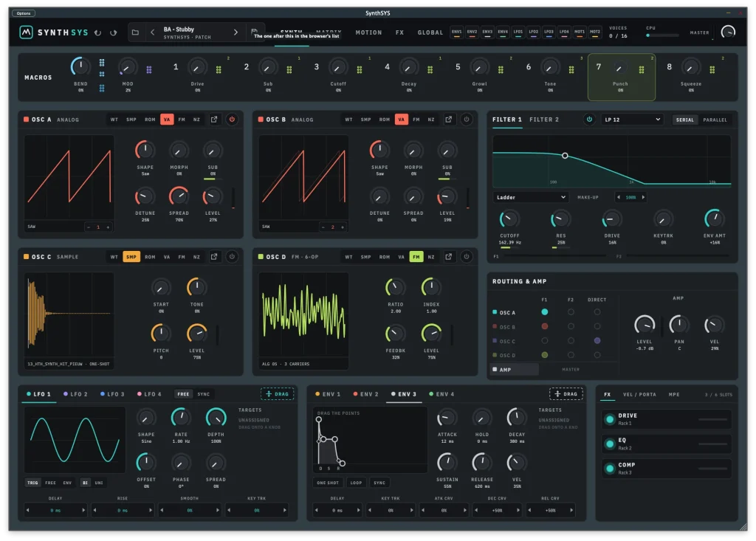Click the assignment grid icon beside Macro 3 Cutoff
The image size is (756, 541).
click(x=360, y=70)
